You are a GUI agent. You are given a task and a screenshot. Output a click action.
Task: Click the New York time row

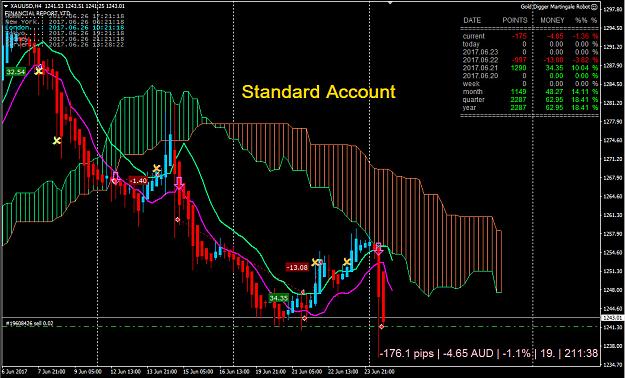click(x=65, y=22)
